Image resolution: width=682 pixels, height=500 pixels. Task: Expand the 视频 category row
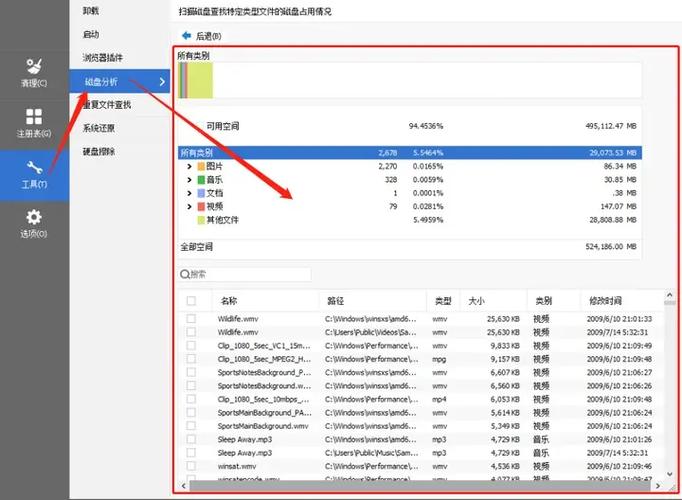(189, 207)
